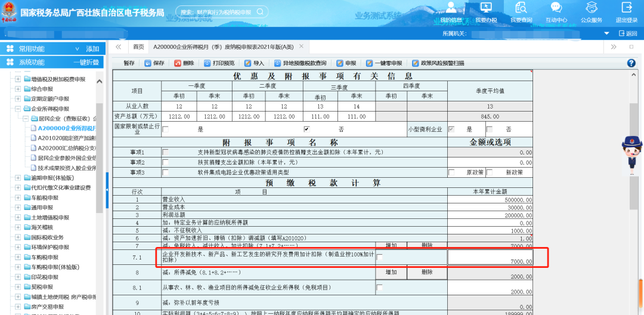Click 申报 declare toolbar button
This screenshot has height=315, width=644.
click(x=346, y=63)
